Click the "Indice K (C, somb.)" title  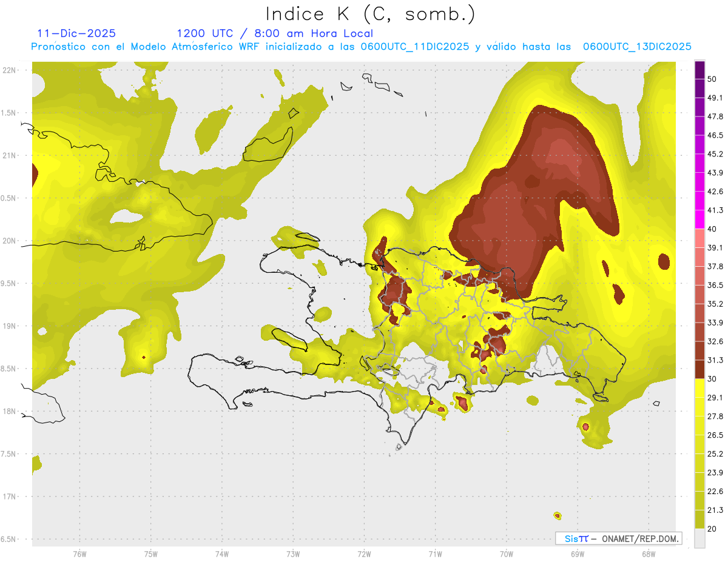(370, 14)
